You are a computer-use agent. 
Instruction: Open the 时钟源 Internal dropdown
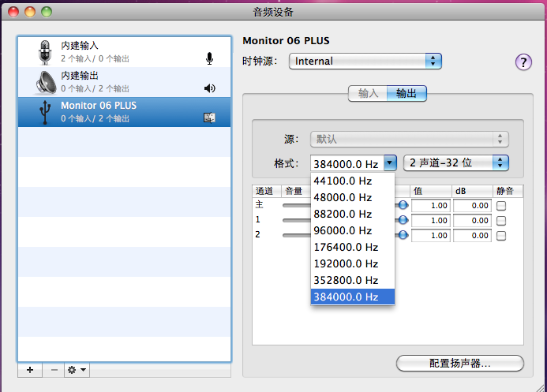click(x=365, y=62)
